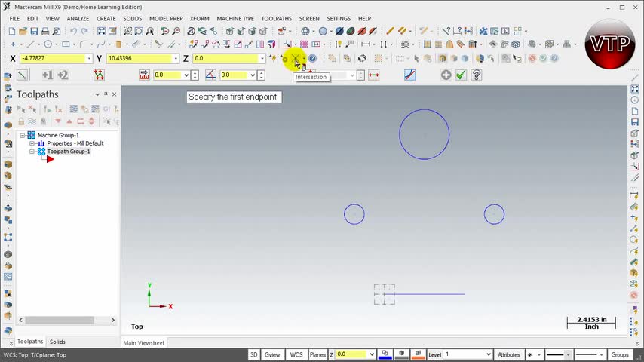Click the FastPoint lightning icon
Image resolution: width=644 pixels, height=362 pixels.
tap(273, 58)
